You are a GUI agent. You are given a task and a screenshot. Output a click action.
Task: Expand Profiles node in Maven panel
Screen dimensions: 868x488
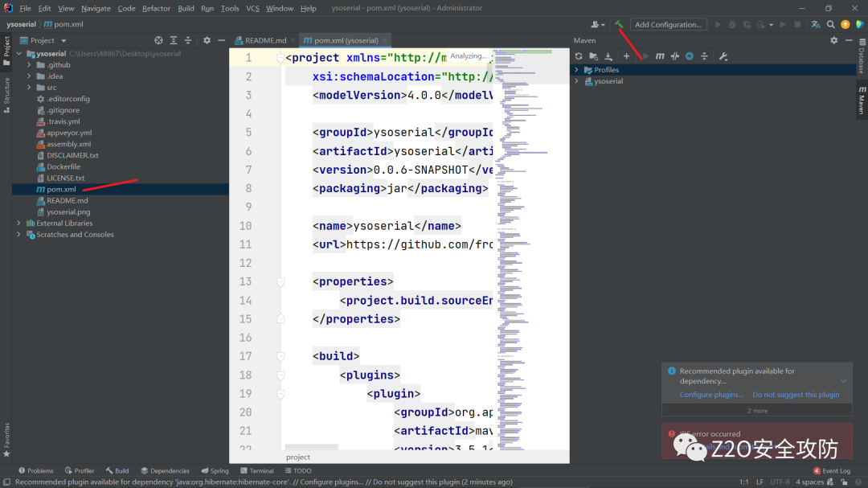pos(577,70)
